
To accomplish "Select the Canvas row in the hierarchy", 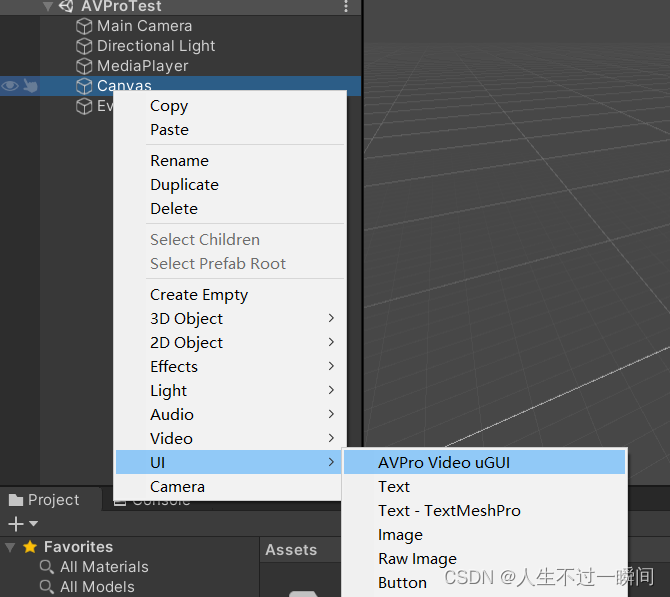I will (180, 86).
